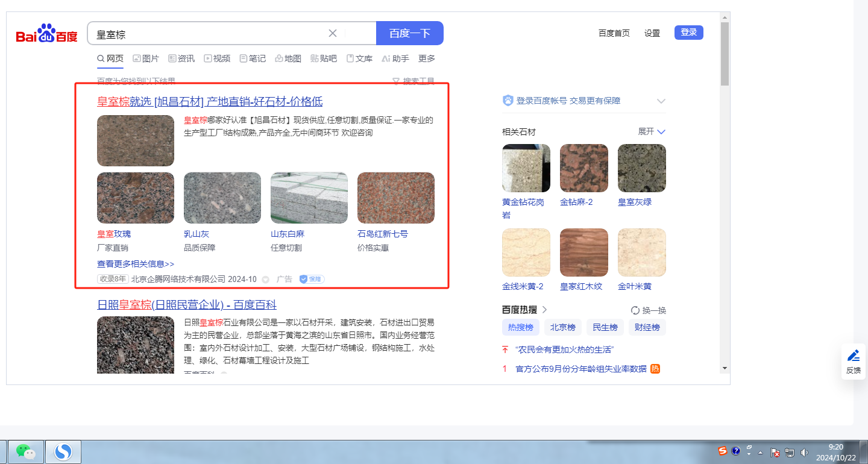Expand the 登录百度帐号 panel chevron

[x=661, y=101]
